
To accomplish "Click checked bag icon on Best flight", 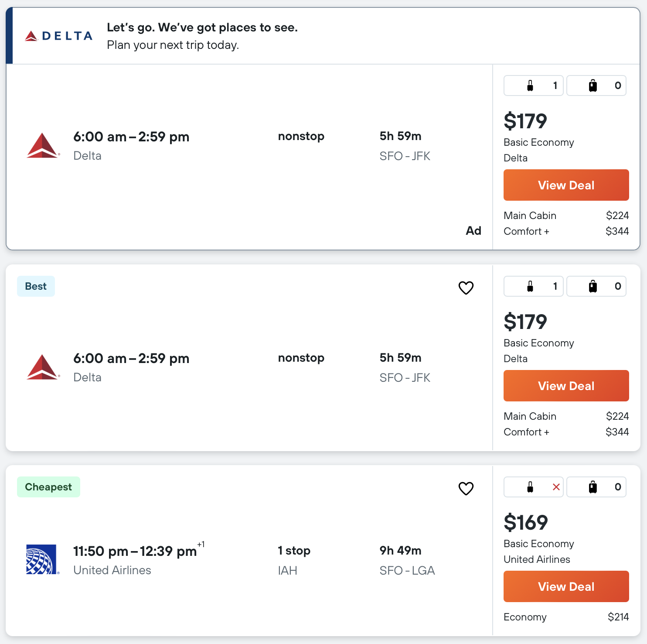I will 593,286.
